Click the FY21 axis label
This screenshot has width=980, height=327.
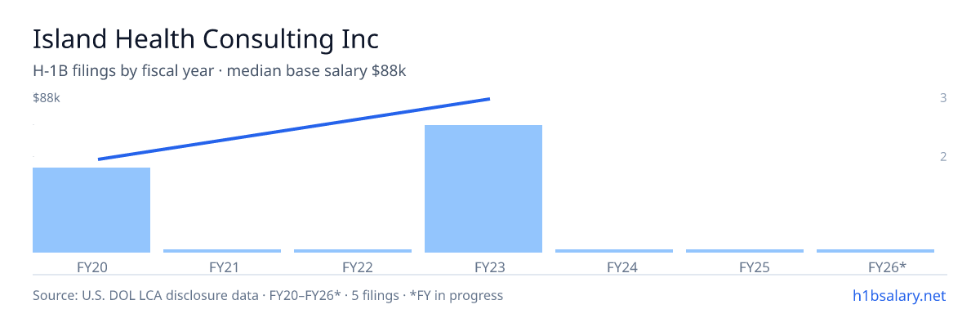[x=224, y=267]
